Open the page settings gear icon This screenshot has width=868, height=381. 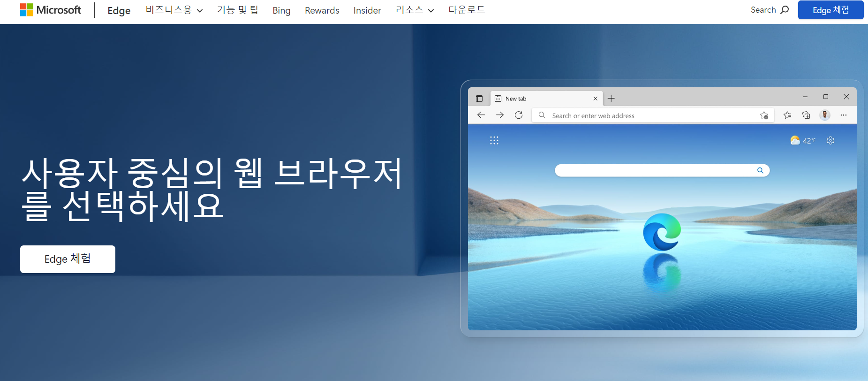click(x=830, y=140)
